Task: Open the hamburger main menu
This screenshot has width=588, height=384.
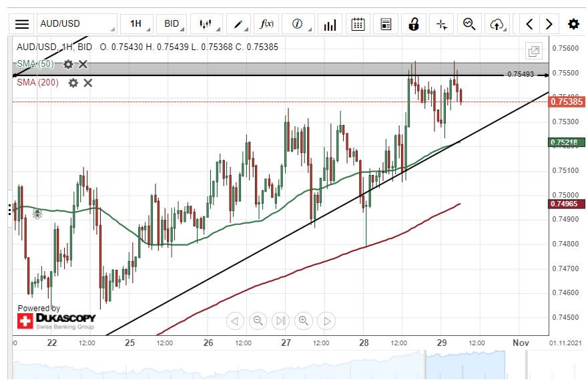Action: pyautogui.click(x=22, y=24)
